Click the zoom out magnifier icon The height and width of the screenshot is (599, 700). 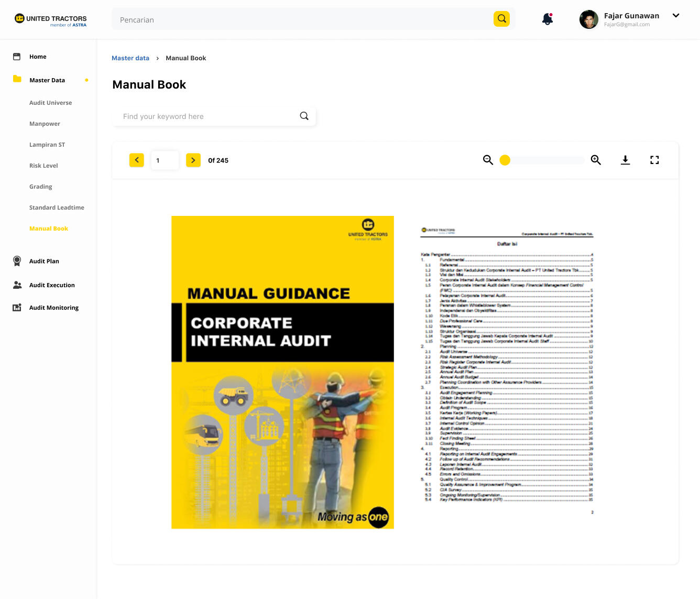488,160
